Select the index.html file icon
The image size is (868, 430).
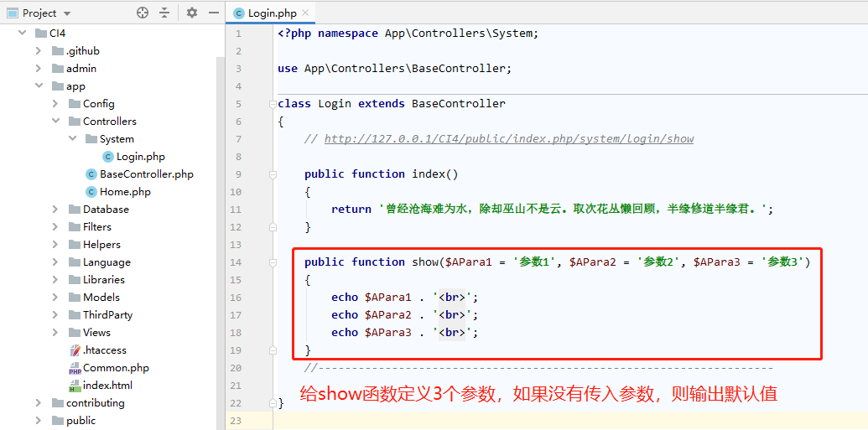point(75,386)
